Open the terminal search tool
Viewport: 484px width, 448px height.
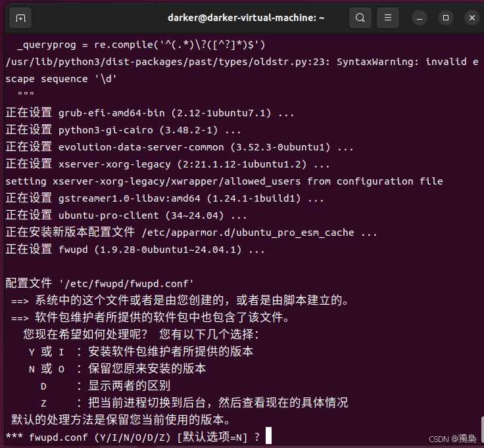[x=360, y=18]
